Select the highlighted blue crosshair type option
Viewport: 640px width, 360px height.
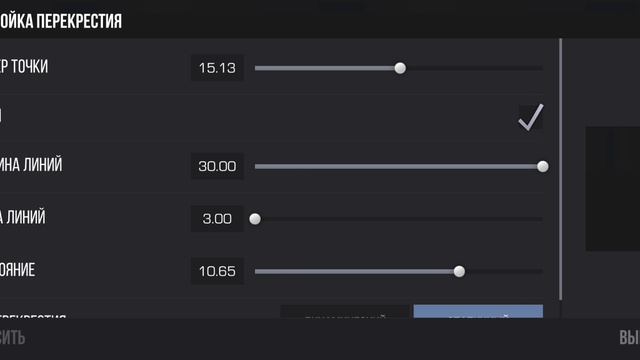point(478,311)
